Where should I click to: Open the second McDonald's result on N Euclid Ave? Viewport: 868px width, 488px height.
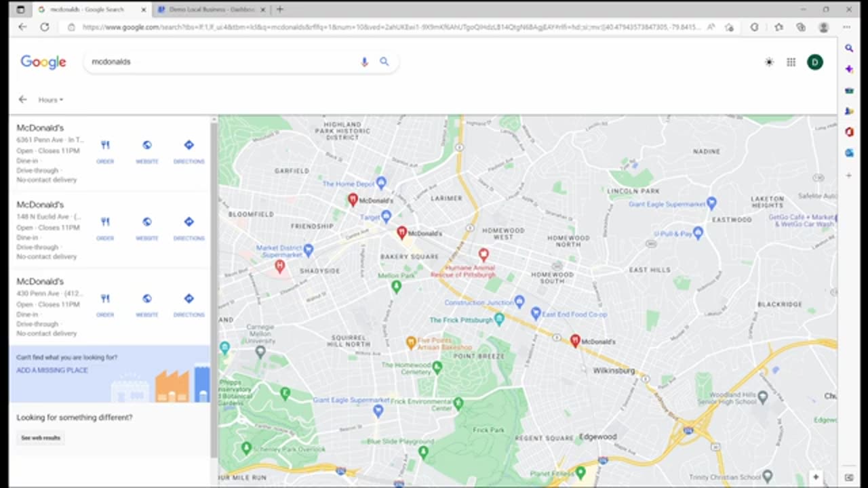click(x=40, y=205)
